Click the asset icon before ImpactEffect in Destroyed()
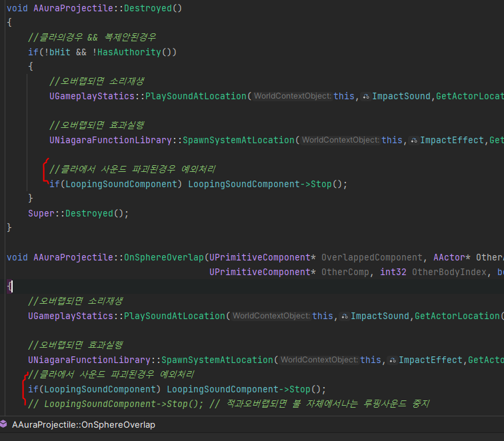The height and width of the screenshot is (441, 504). click(x=414, y=140)
